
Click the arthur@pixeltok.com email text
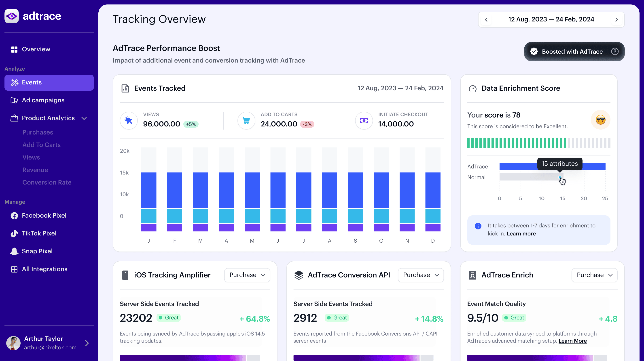[x=50, y=348]
